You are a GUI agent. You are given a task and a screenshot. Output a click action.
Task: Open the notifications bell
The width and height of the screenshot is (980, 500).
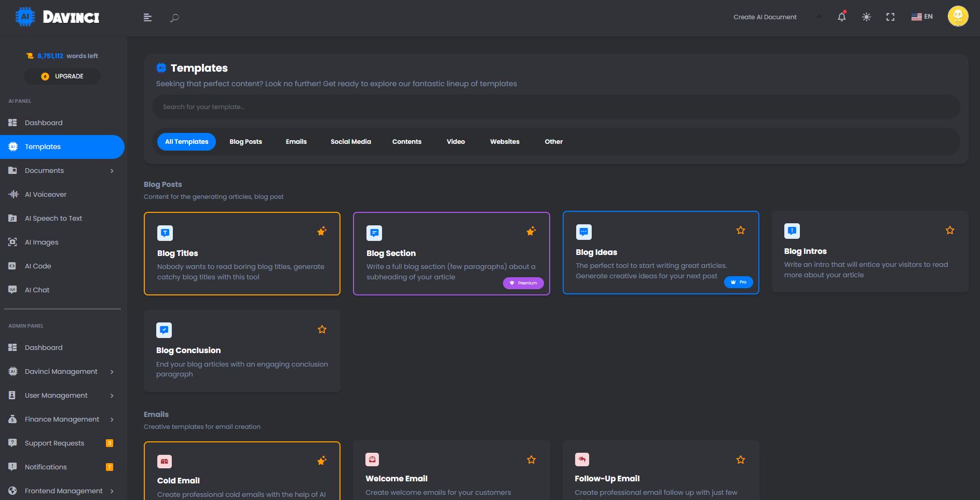tap(842, 17)
